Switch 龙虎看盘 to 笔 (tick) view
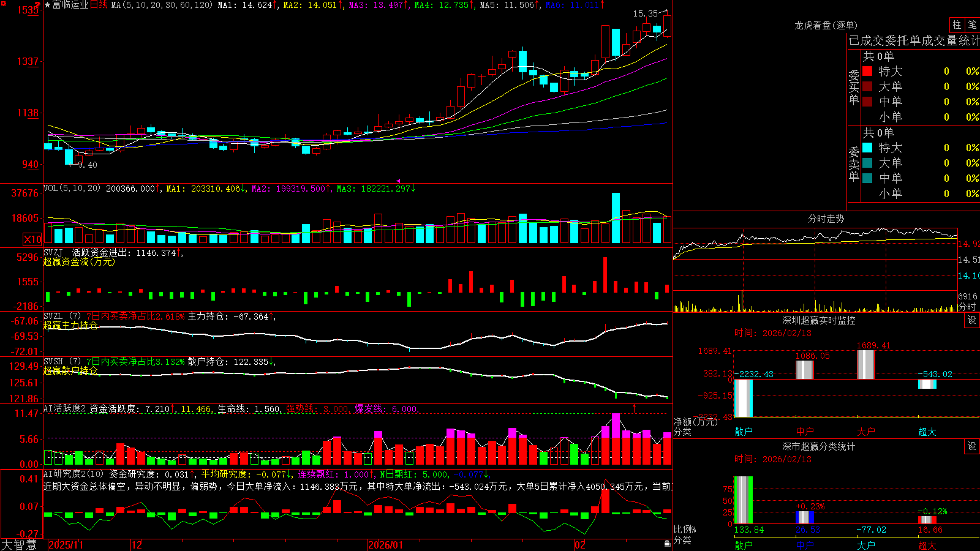 (972, 25)
